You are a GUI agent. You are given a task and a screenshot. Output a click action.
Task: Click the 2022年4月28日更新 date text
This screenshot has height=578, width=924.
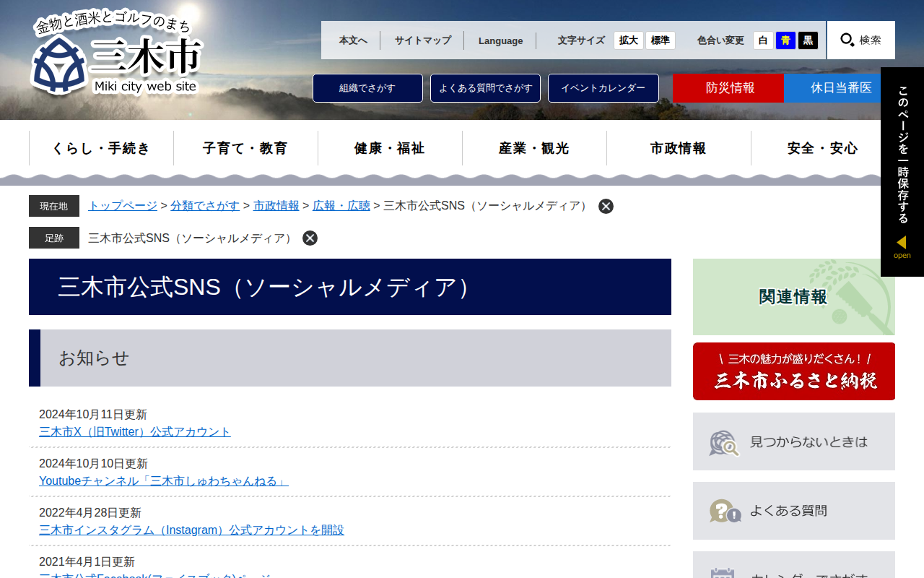coord(90,513)
